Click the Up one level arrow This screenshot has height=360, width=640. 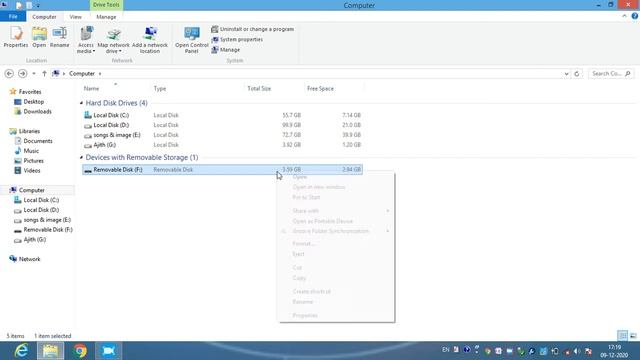click(44, 74)
